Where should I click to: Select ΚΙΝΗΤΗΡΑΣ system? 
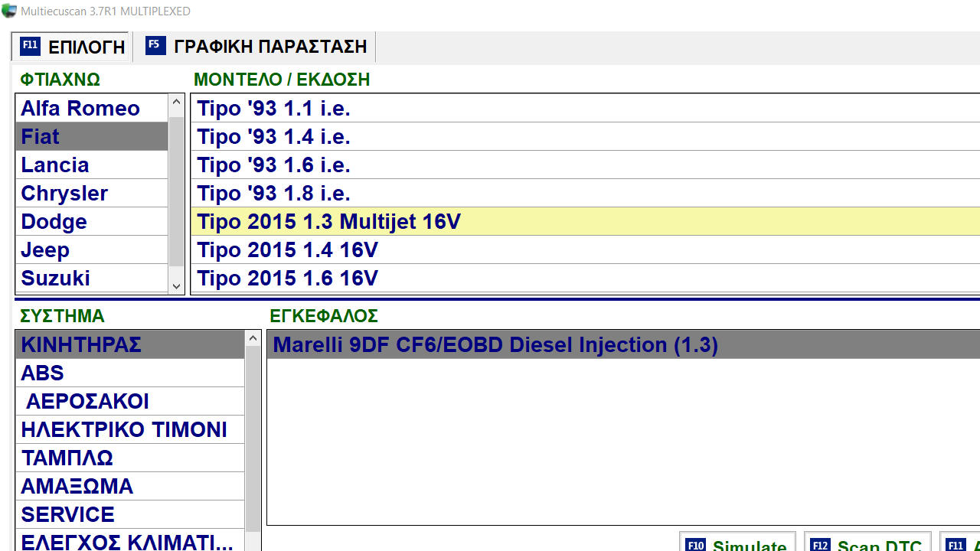[130, 344]
